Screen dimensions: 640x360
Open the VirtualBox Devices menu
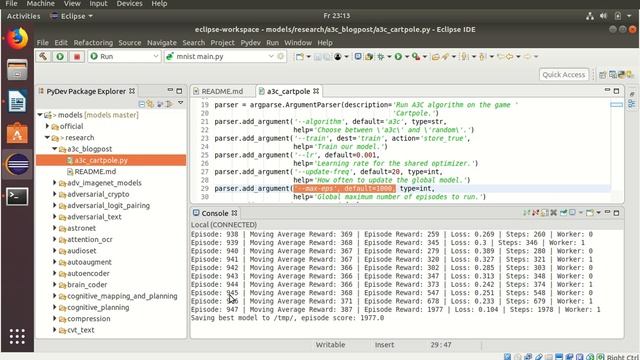tap(129, 4)
